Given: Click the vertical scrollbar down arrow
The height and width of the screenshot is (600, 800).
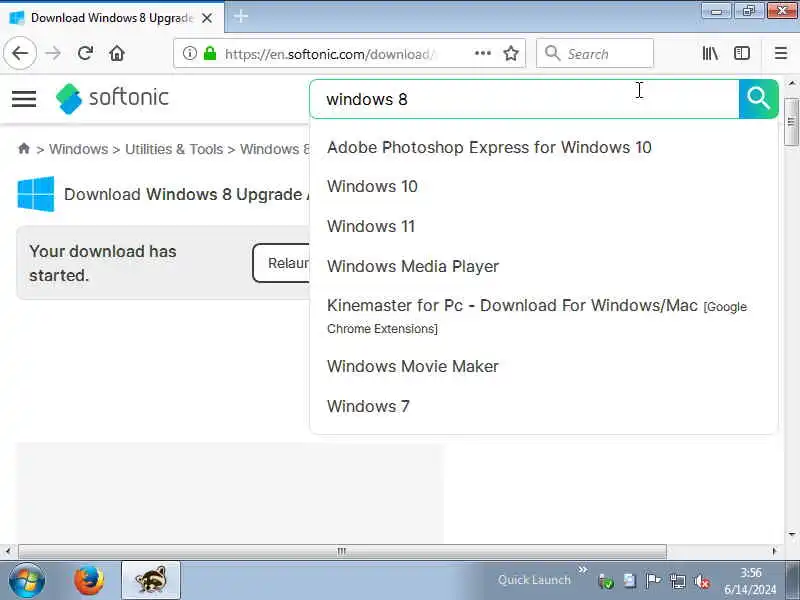Looking at the screenshot, I should coord(791,535).
